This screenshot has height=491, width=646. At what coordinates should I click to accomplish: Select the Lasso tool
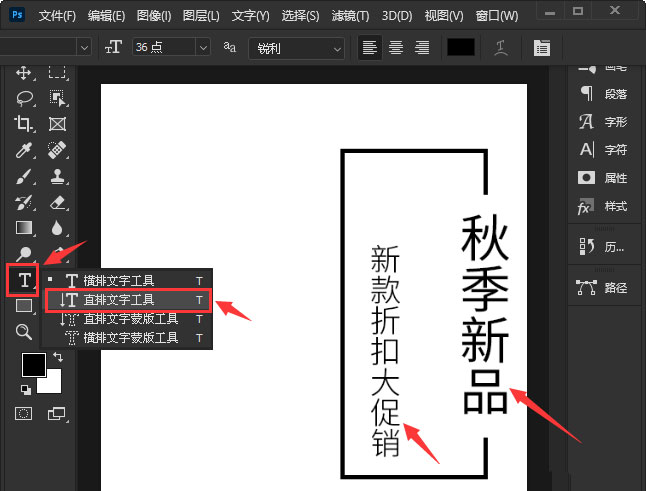24,98
